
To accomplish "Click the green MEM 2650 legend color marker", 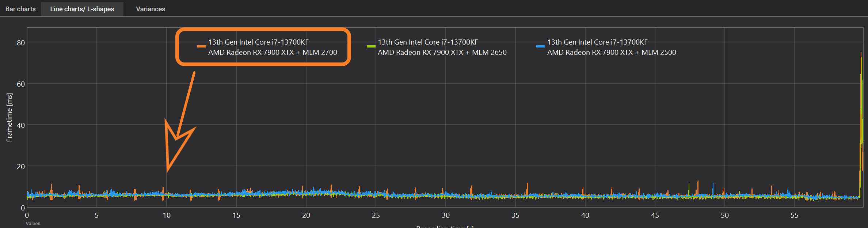I will click(371, 46).
